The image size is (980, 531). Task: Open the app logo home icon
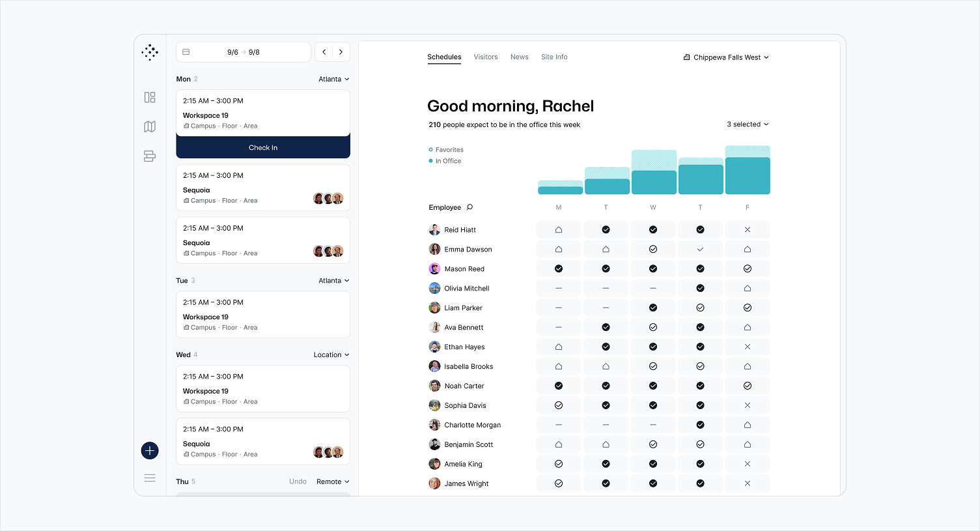pyautogui.click(x=150, y=52)
